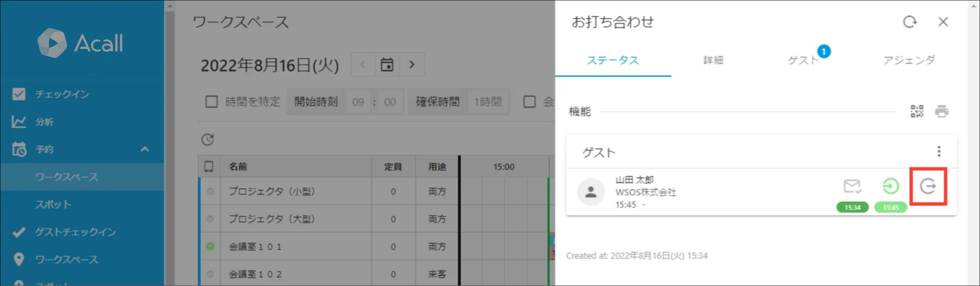Click the 来客 cell for 会議室１０２

click(437, 274)
